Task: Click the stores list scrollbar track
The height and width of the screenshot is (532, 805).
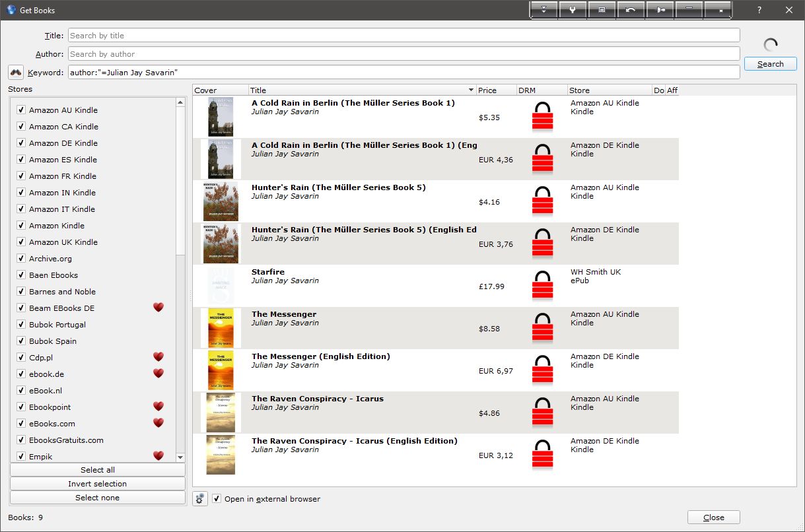Action: [x=180, y=353]
